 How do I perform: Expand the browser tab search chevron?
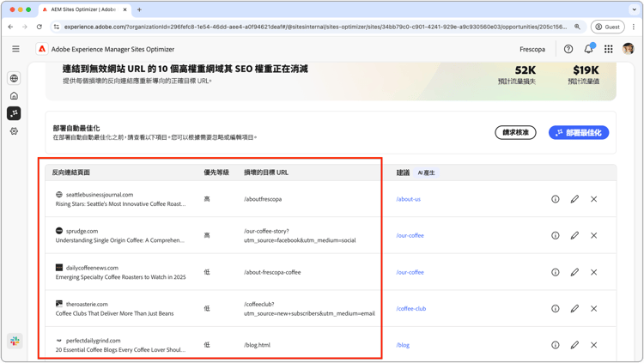(x=635, y=9)
